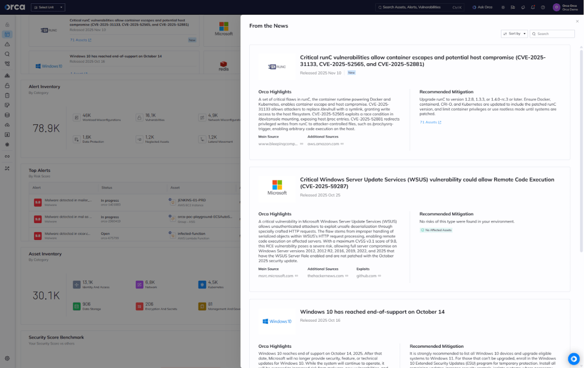Open the blue chat support bubble
588x368 pixels.
click(x=573, y=359)
